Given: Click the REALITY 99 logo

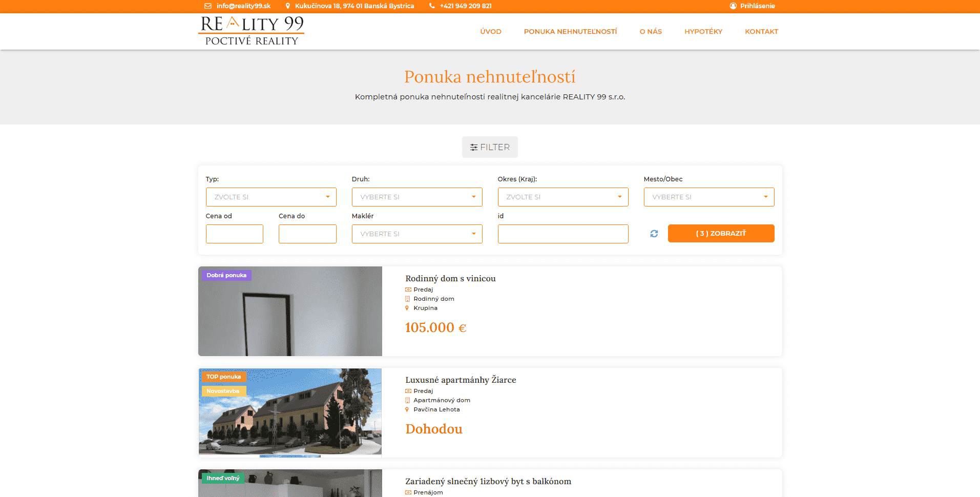Looking at the screenshot, I should click(x=252, y=31).
